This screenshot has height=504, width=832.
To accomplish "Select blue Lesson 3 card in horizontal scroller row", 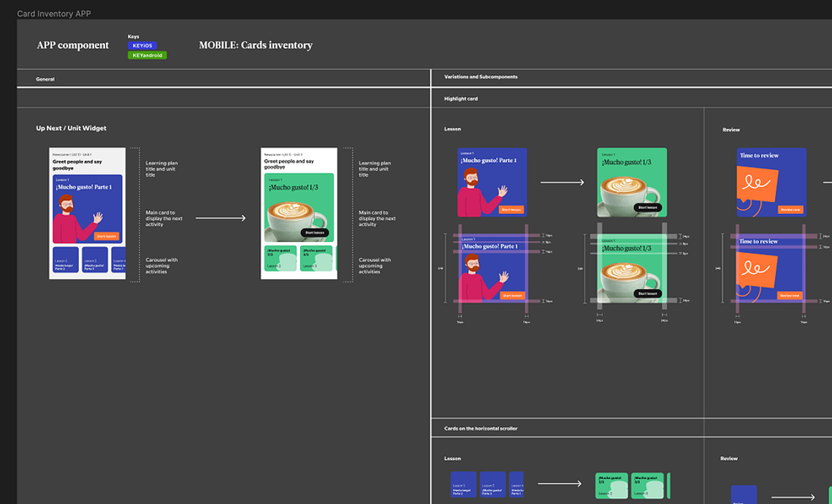I will click(x=492, y=484).
